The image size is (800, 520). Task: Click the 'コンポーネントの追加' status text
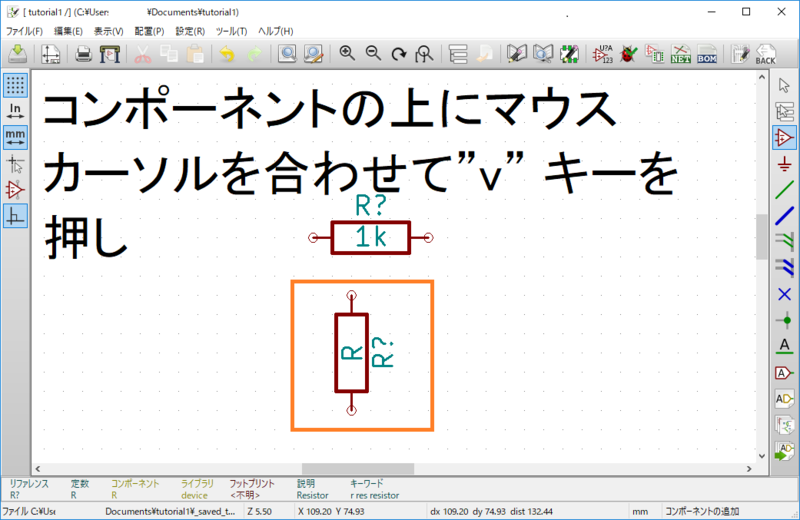pos(702,511)
